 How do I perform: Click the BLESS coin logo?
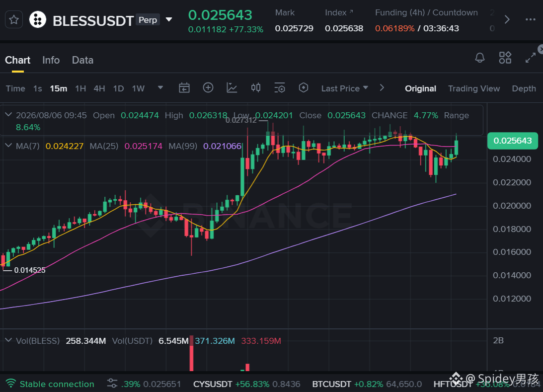pyautogui.click(x=38, y=20)
